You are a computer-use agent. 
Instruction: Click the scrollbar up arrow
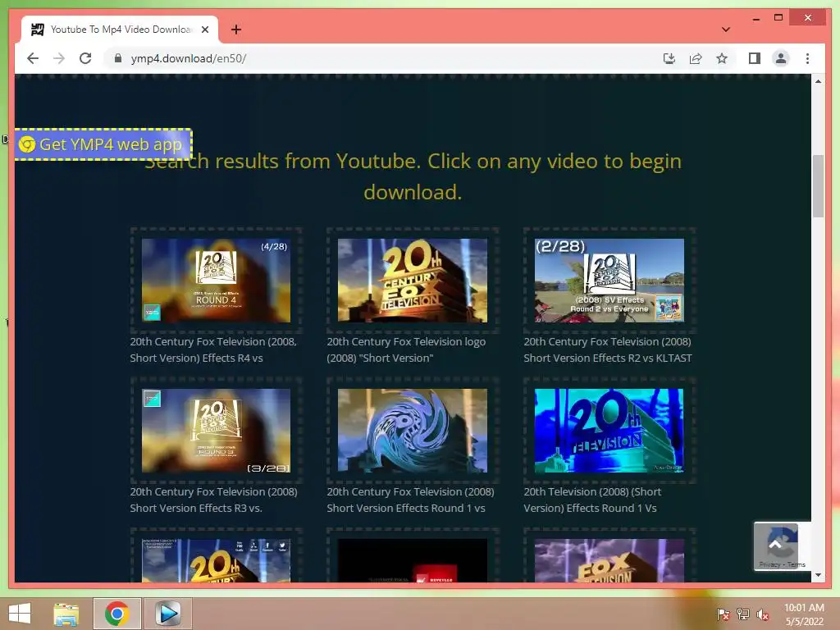818,81
